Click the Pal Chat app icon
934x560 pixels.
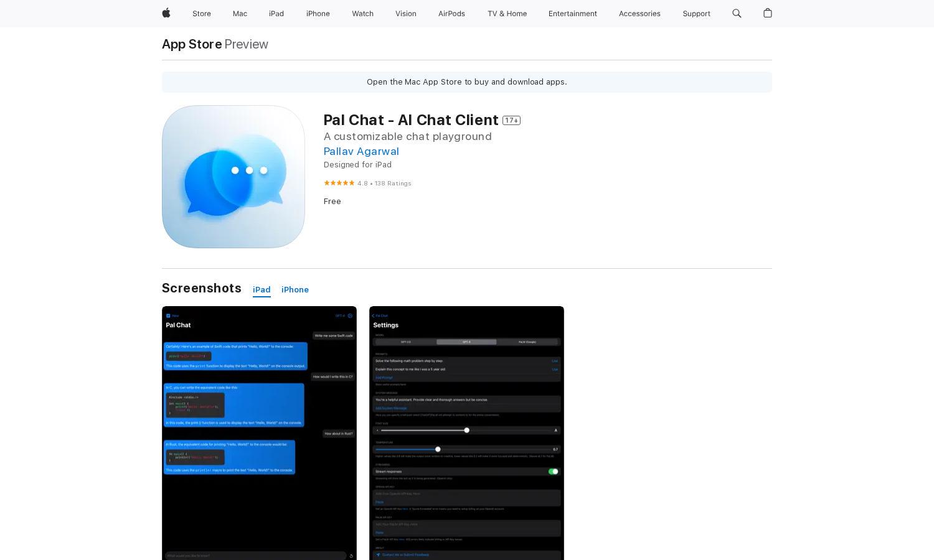(x=233, y=177)
